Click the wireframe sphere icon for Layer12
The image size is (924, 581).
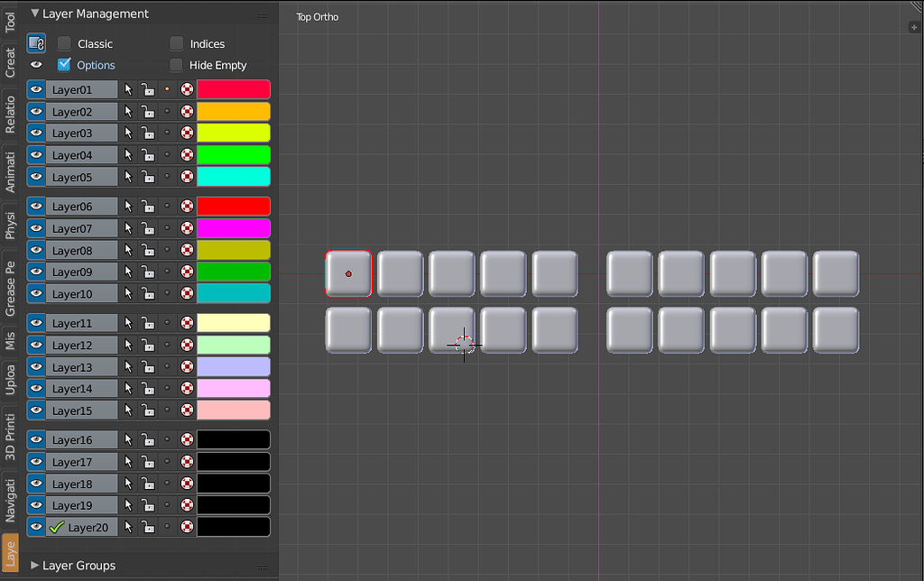tap(187, 345)
